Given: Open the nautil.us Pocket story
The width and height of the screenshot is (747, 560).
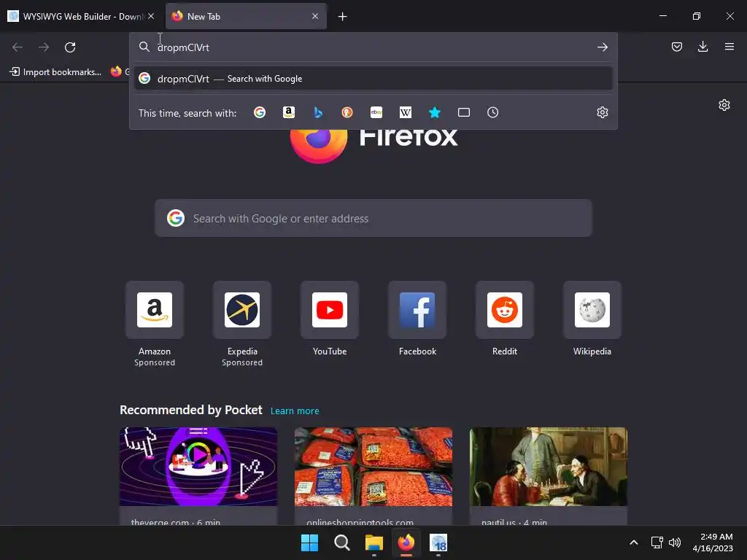Looking at the screenshot, I should 549,476.
